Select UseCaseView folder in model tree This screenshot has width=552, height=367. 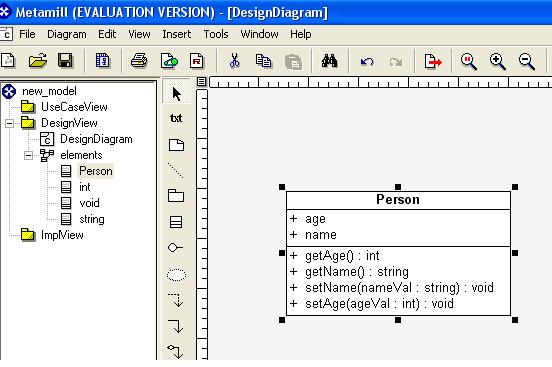74,107
